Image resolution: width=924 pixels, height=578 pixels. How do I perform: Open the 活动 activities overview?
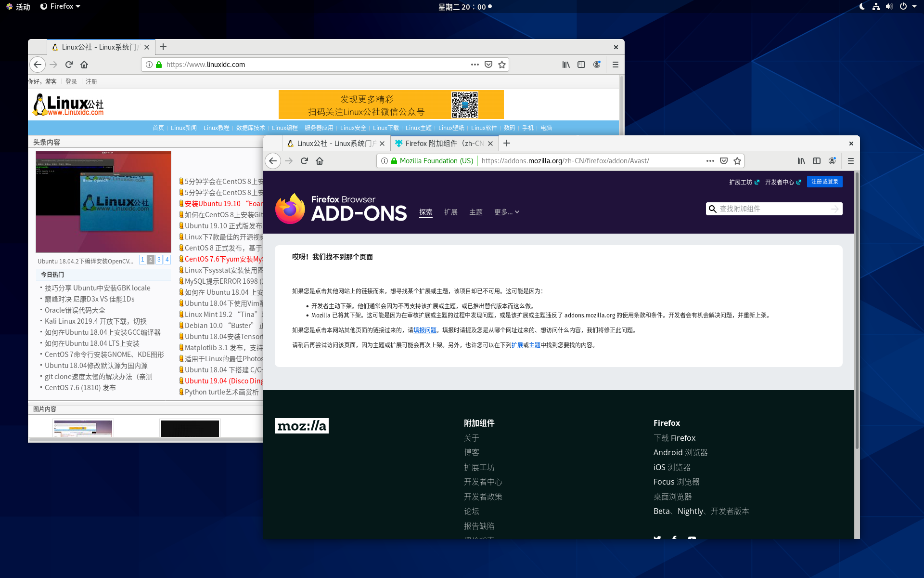click(x=18, y=7)
